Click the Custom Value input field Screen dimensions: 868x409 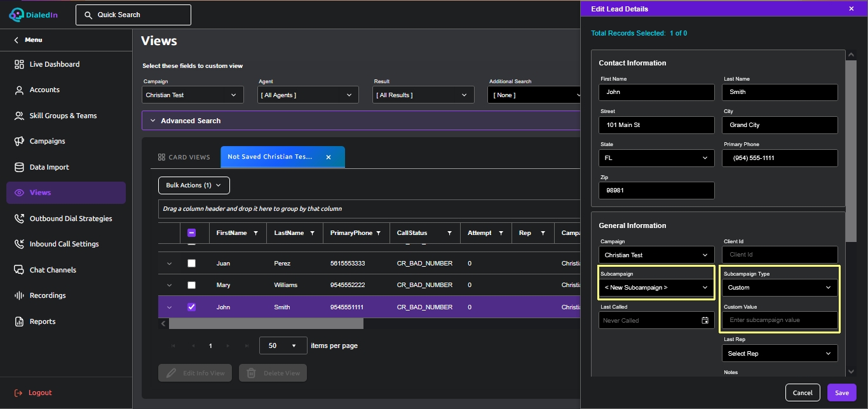tap(780, 320)
